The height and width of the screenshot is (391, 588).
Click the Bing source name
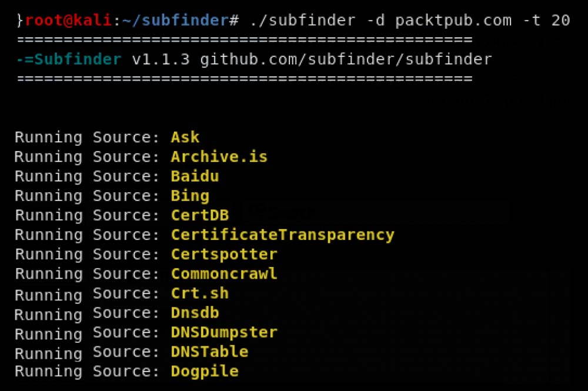click(x=190, y=196)
